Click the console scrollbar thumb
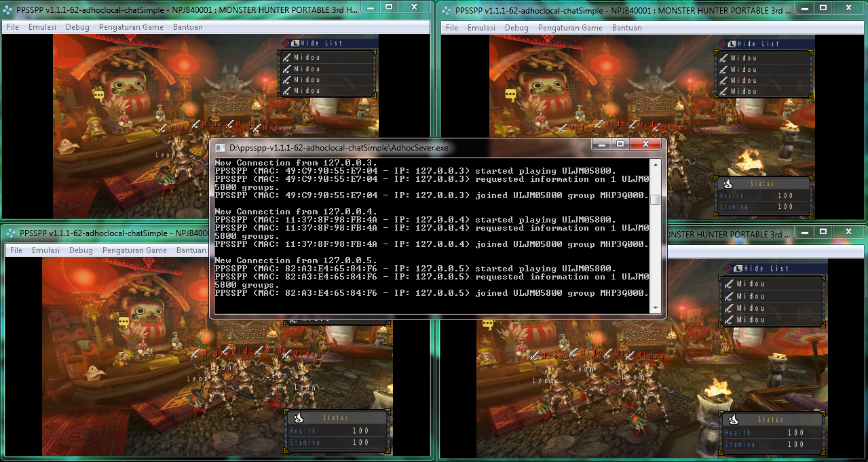The height and width of the screenshot is (462, 868). click(655, 199)
